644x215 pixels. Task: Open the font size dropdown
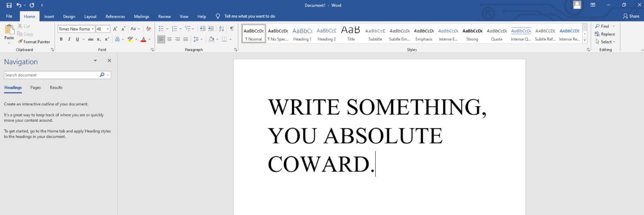[x=108, y=29]
